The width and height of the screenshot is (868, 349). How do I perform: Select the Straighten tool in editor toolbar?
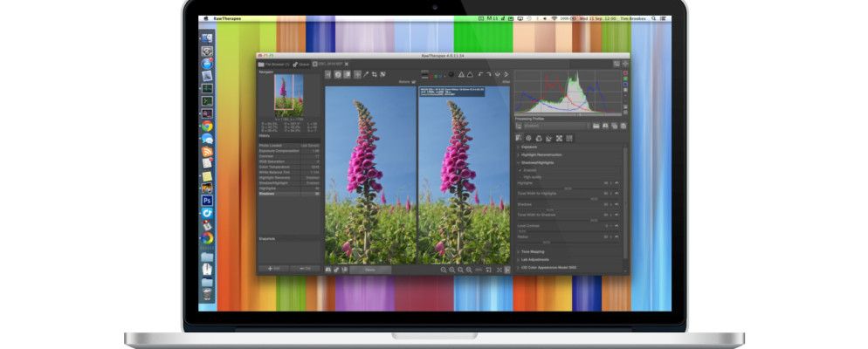(382, 74)
